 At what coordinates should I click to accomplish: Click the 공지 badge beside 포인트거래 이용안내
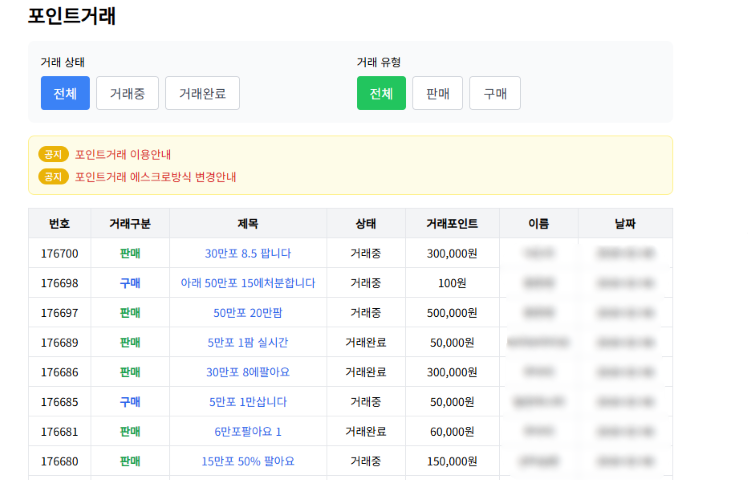[53, 154]
